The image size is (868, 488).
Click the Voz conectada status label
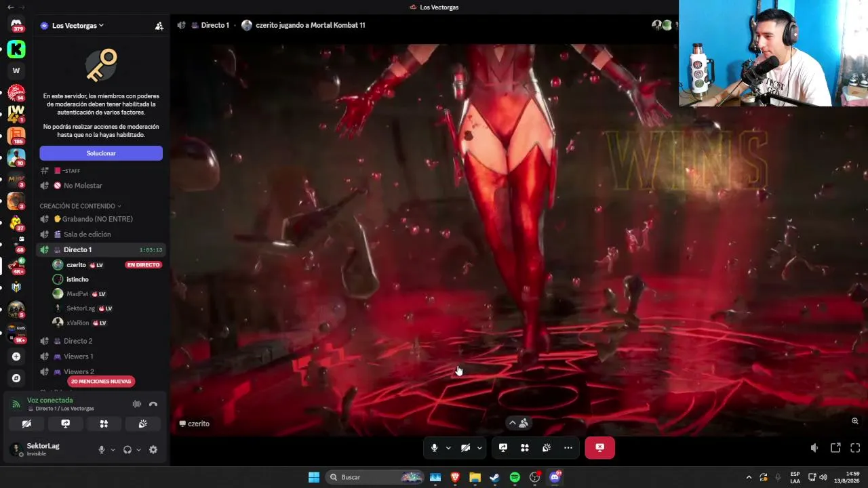pos(50,401)
